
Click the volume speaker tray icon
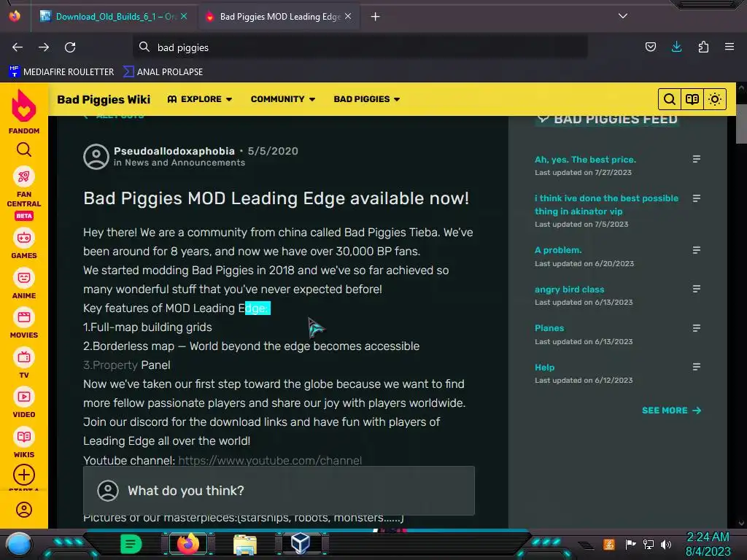[x=666, y=544]
